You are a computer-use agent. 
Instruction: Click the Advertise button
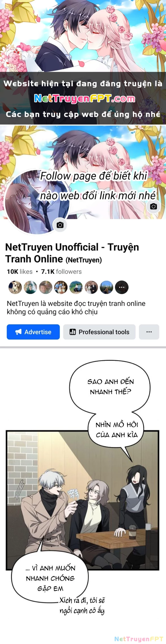(33, 332)
